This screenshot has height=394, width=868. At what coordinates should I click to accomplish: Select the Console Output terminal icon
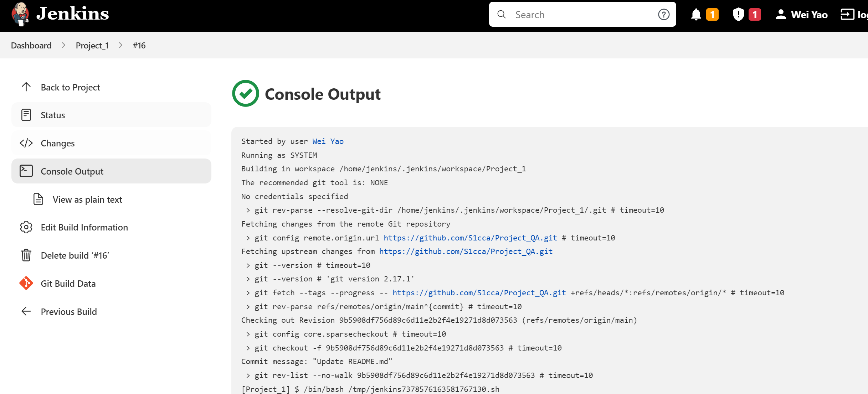pos(26,171)
